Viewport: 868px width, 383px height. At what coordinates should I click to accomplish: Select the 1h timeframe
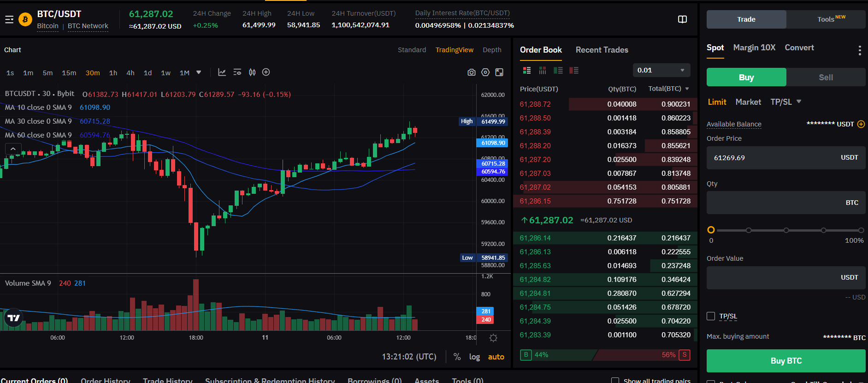click(113, 73)
